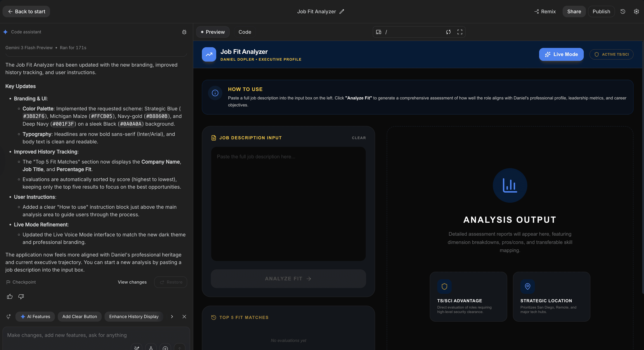
Task: Select the Preview tab
Action: click(x=213, y=32)
